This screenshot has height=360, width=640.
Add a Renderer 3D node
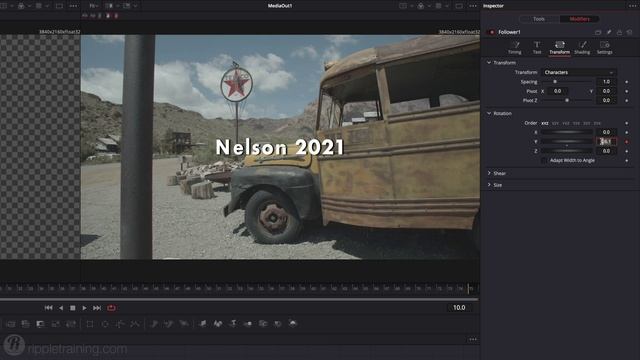coord(293,324)
